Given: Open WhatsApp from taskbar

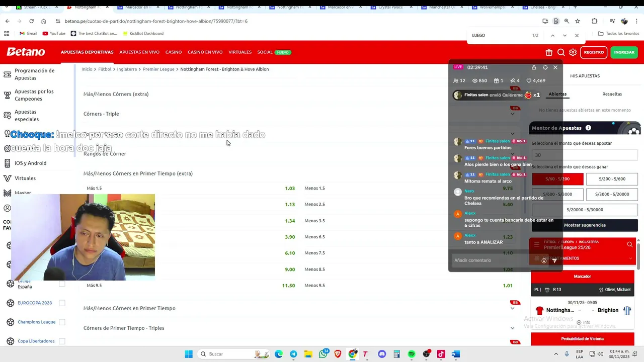Looking at the screenshot, I should [323, 354].
